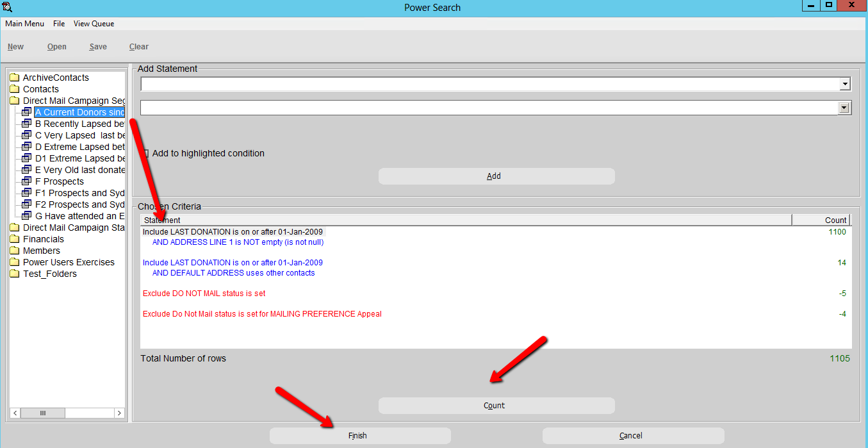The image size is (868, 448).
Task: Click query icon beside E Very Old
Action: point(26,170)
